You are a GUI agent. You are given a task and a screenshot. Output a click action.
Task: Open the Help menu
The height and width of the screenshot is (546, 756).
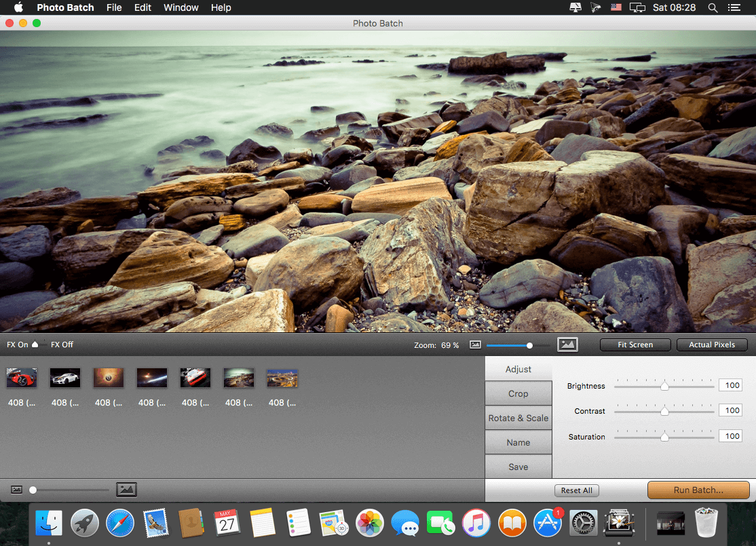[x=221, y=7]
